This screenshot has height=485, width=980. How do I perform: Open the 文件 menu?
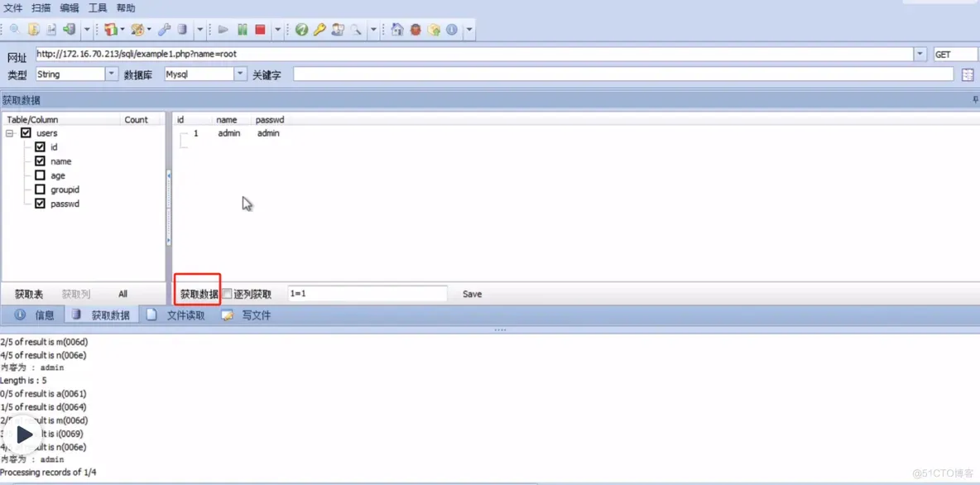13,8
